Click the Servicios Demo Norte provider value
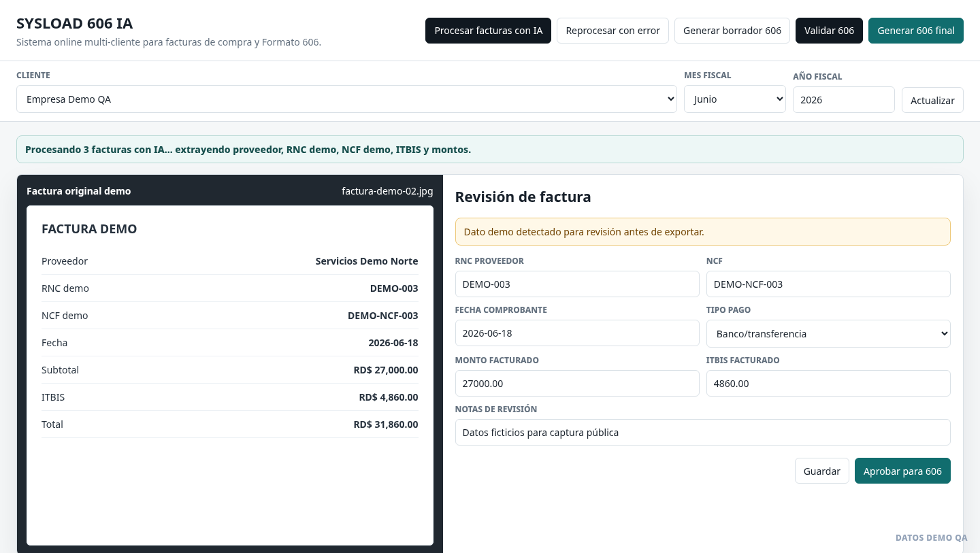This screenshot has width=980, height=553. pos(367,261)
